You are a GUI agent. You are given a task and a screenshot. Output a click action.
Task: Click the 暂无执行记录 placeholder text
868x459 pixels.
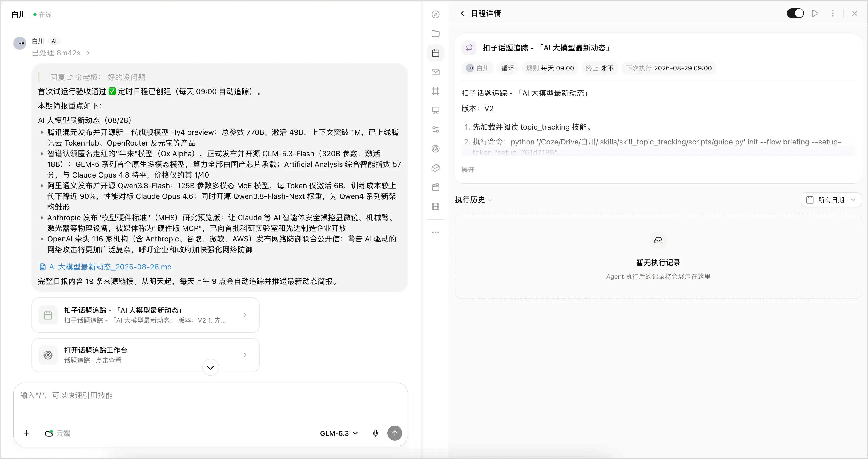point(658,263)
